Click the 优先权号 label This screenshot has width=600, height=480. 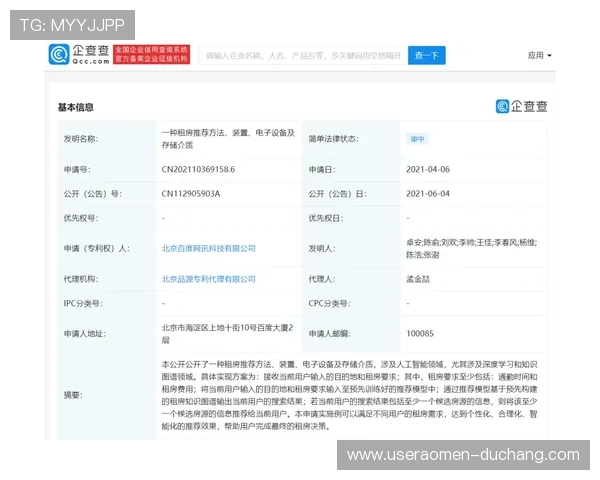point(81,218)
